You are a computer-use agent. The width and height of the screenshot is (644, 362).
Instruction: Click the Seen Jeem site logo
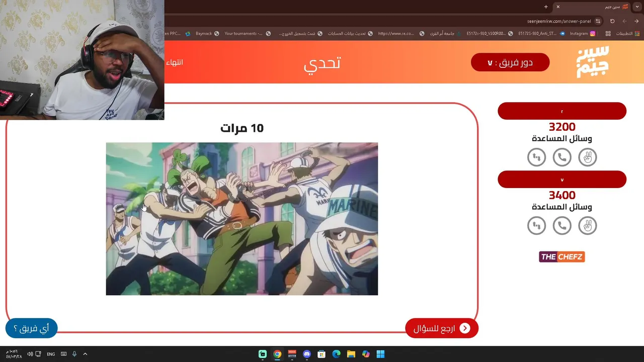click(593, 62)
